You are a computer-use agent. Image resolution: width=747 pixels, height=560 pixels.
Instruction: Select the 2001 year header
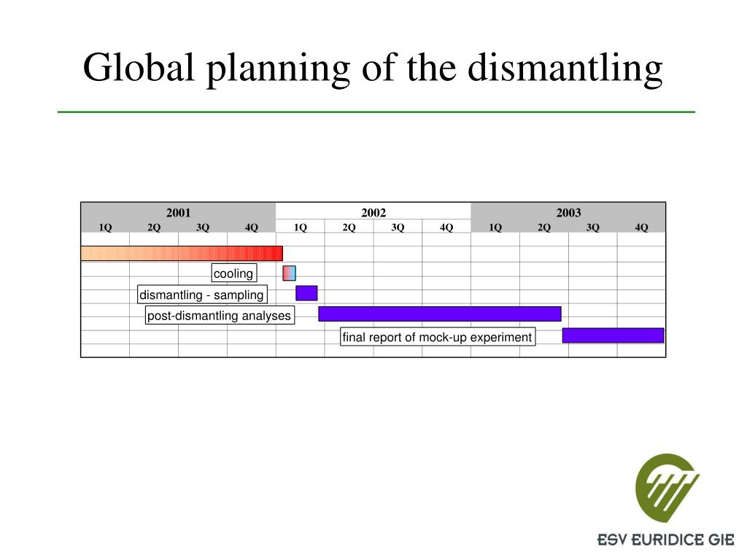tap(178, 212)
